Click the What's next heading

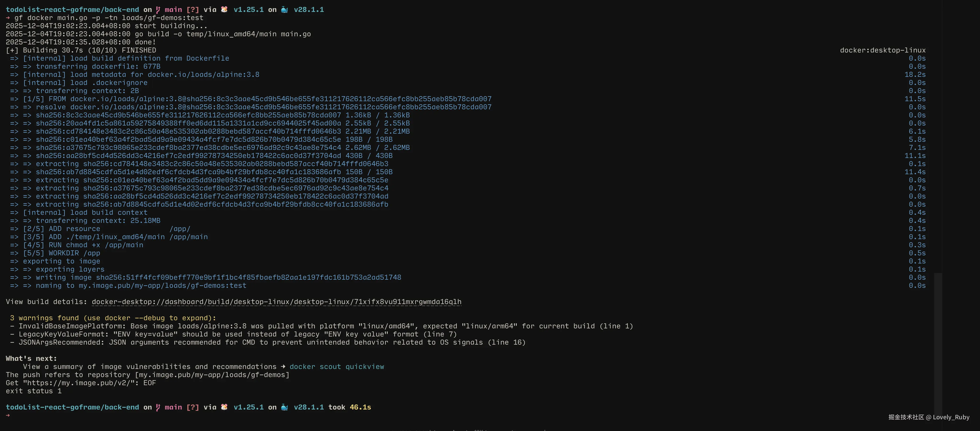tap(31, 358)
